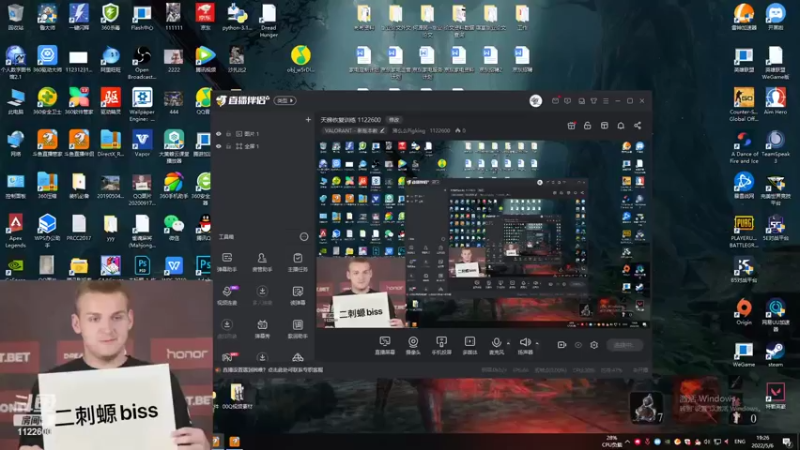Add 手机投屏 phone casting source
The height and width of the screenshot is (450, 800).
point(441,345)
